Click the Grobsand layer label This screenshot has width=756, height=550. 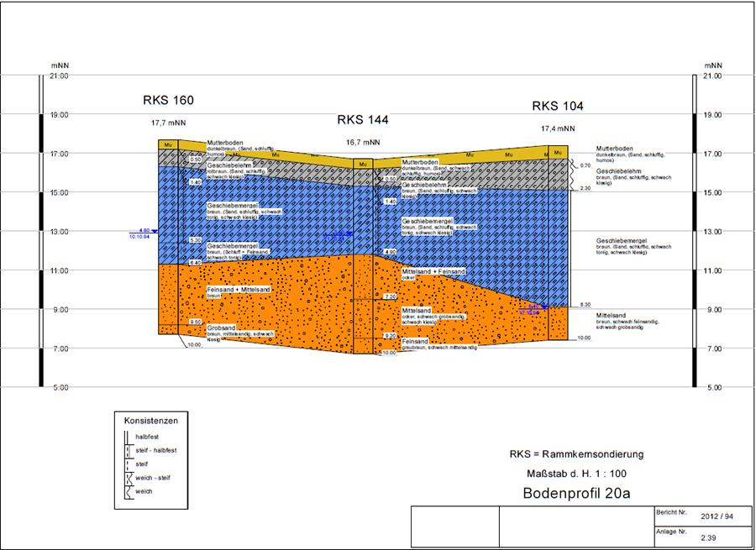coord(221,327)
